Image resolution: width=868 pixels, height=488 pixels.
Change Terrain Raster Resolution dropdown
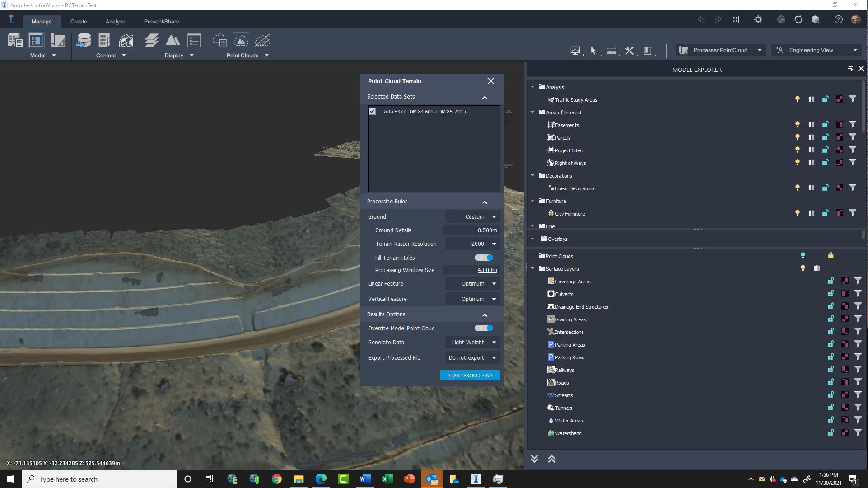(472, 244)
